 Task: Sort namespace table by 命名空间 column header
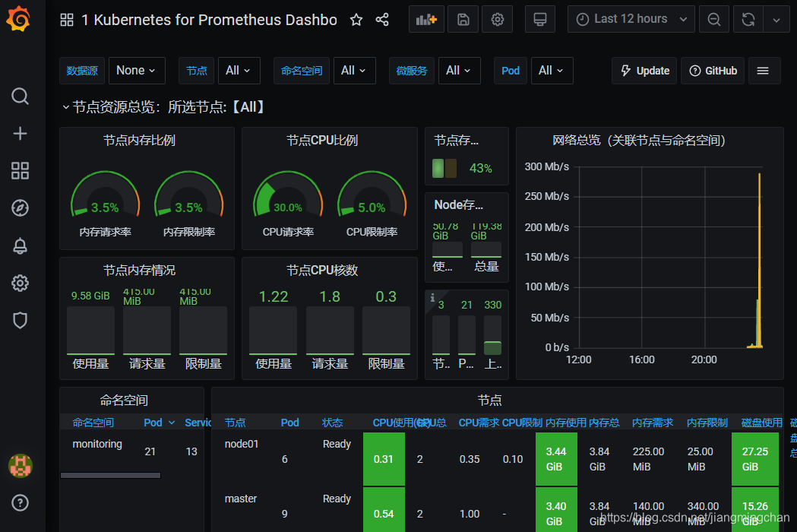[x=93, y=423]
